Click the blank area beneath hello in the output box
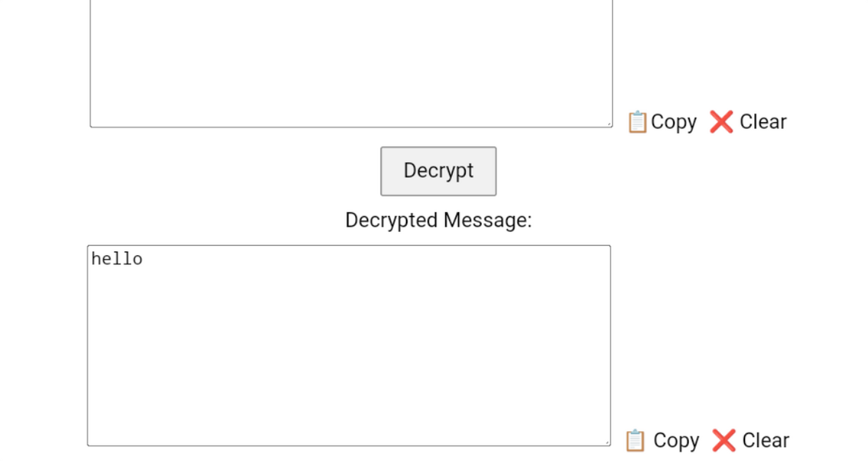This screenshot has width=868, height=461. coord(349,354)
